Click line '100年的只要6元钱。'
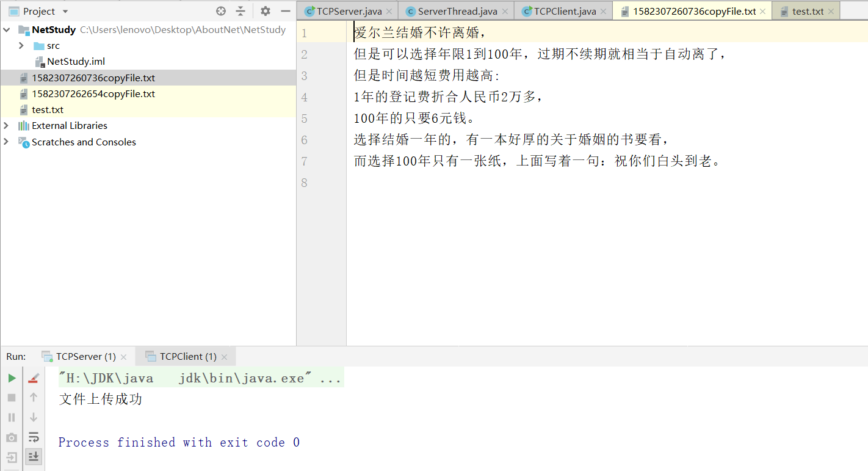The height and width of the screenshot is (471, 868). tap(414, 119)
